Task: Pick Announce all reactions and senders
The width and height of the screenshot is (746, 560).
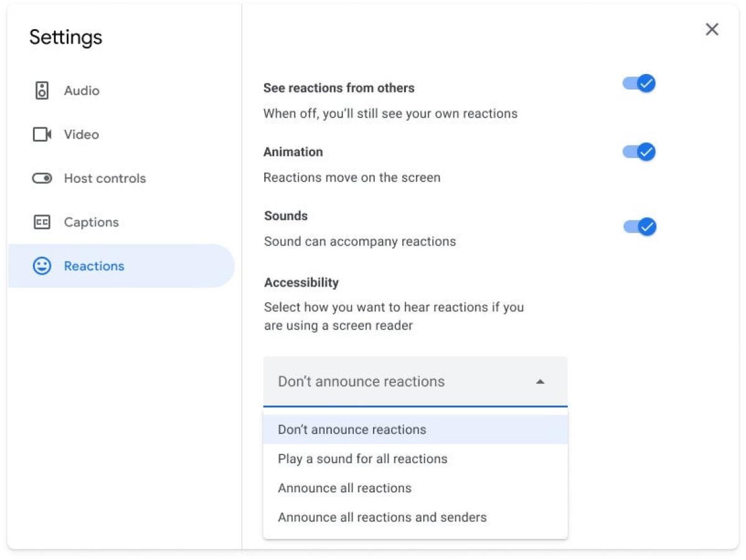Action: coord(382,517)
